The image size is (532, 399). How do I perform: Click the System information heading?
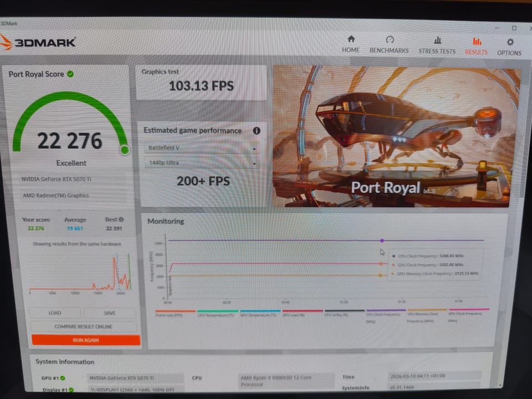coord(65,362)
